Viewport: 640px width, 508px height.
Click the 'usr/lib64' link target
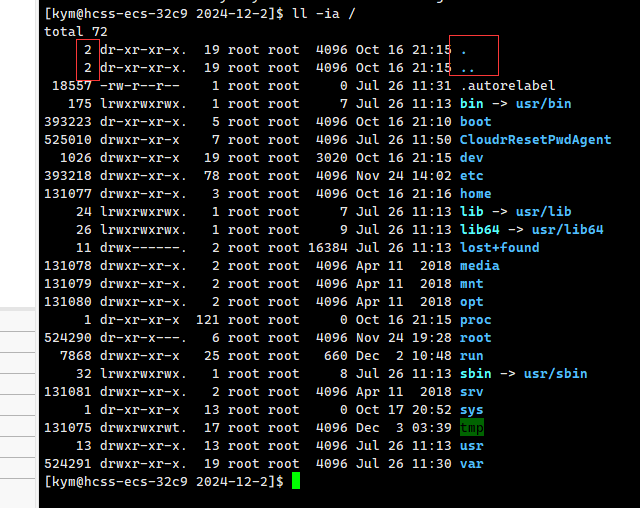click(x=567, y=229)
